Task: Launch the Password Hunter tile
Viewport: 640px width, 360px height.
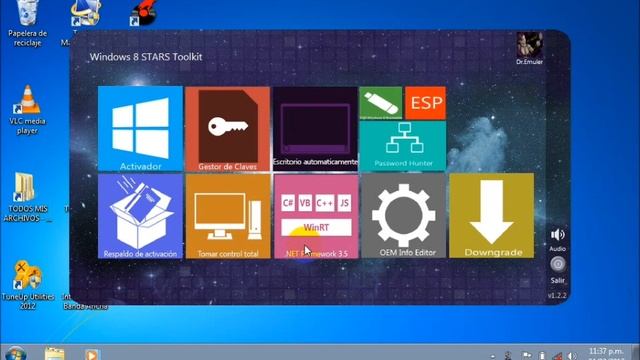Action: tap(403, 146)
